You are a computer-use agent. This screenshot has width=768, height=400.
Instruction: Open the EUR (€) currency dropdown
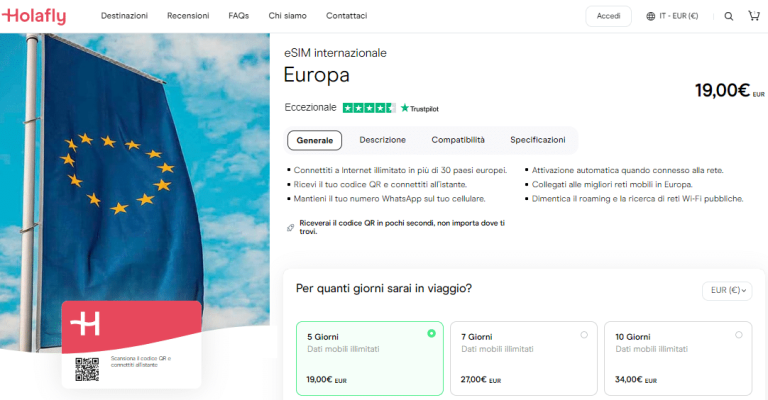point(727,290)
